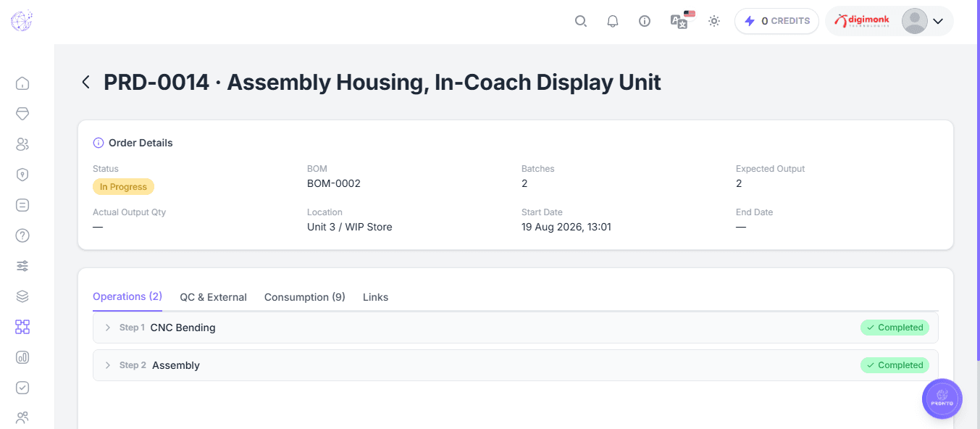Expand Step 2 Assembly row
Image resolution: width=980 pixels, height=429 pixels.
coord(516,365)
